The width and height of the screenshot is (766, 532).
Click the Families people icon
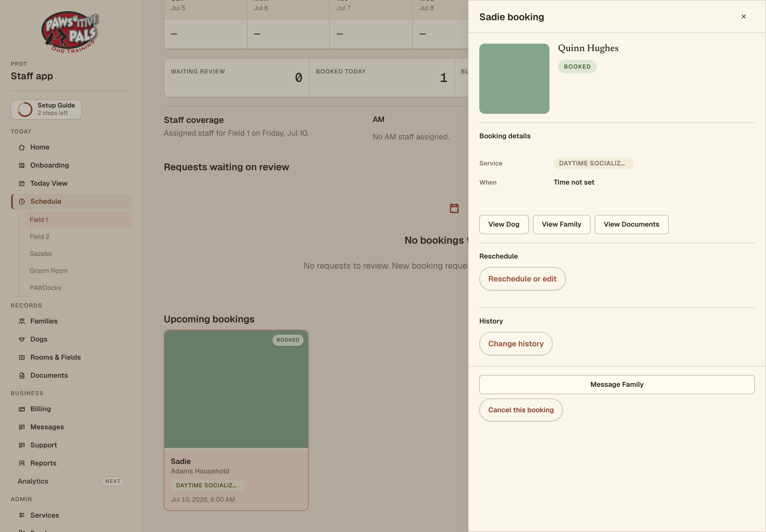[22, 321]
